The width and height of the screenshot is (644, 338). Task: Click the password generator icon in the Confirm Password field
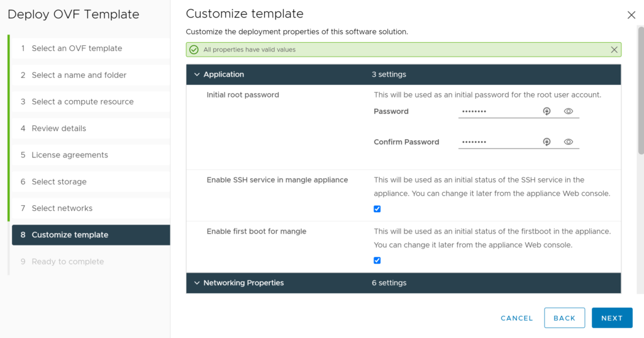(547, 142)
